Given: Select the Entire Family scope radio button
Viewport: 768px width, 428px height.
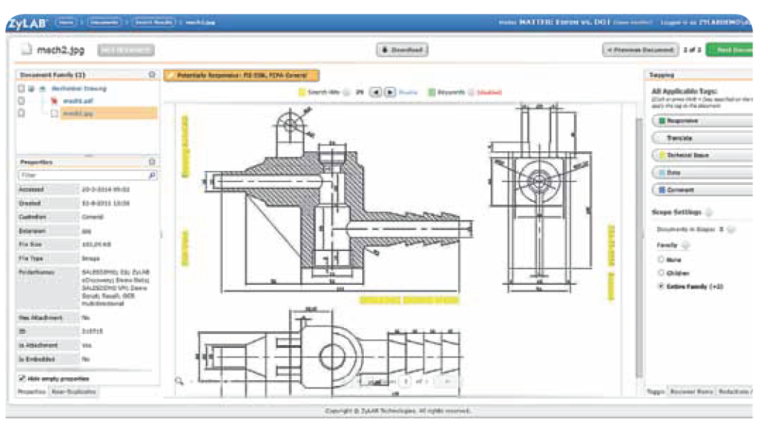Looking at the screenshot, I should (661, 286).
